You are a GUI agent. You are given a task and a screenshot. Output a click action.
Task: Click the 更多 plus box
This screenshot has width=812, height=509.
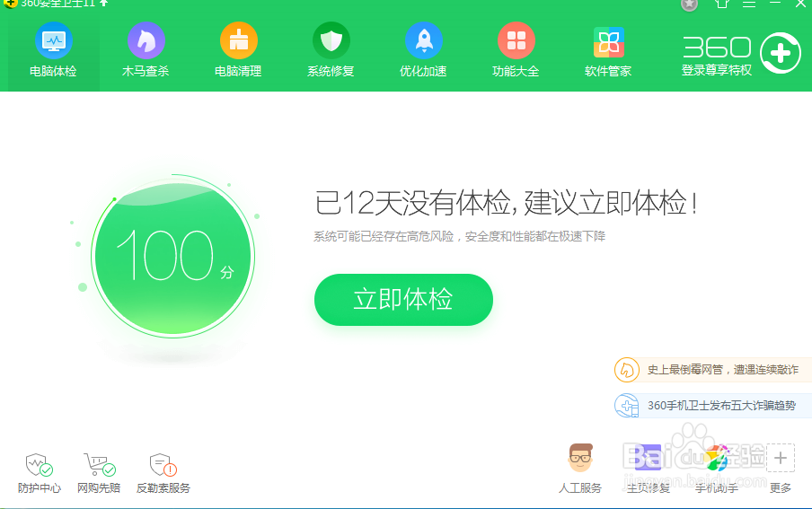pos(781,458)
